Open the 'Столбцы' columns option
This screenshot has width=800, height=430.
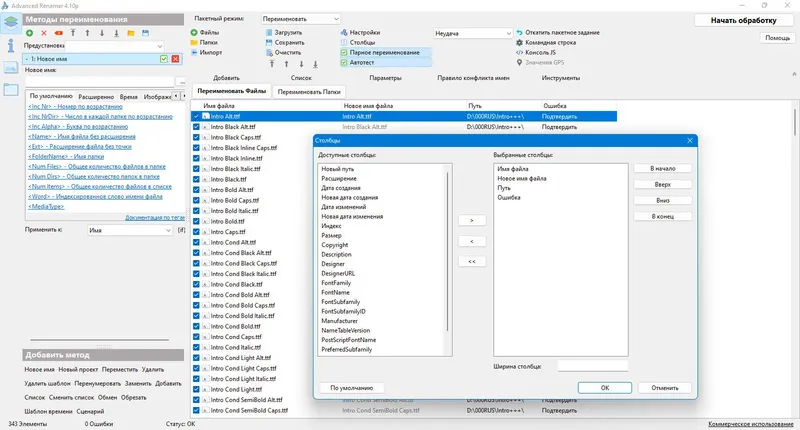click(x=358, y=42)
